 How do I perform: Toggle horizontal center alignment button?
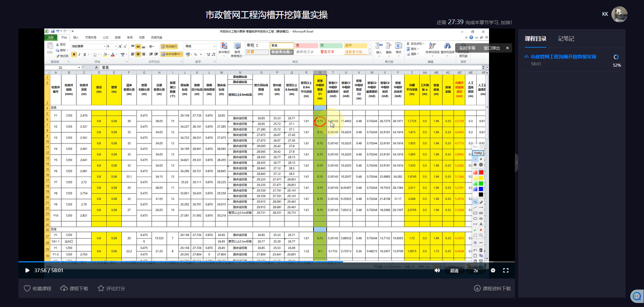[x=138, y=54]
